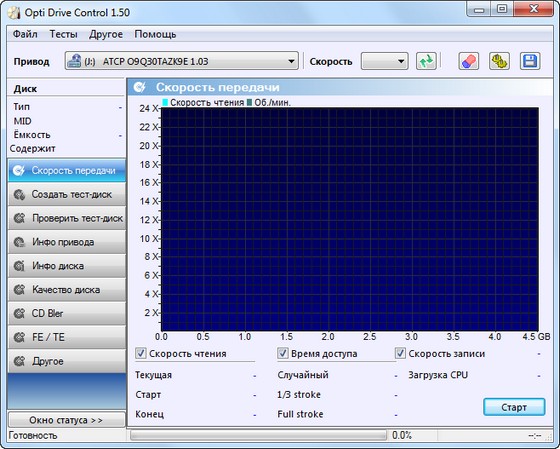Click the floppy disk save icon
Screen dimensions: 560x449
coord(530,61)
